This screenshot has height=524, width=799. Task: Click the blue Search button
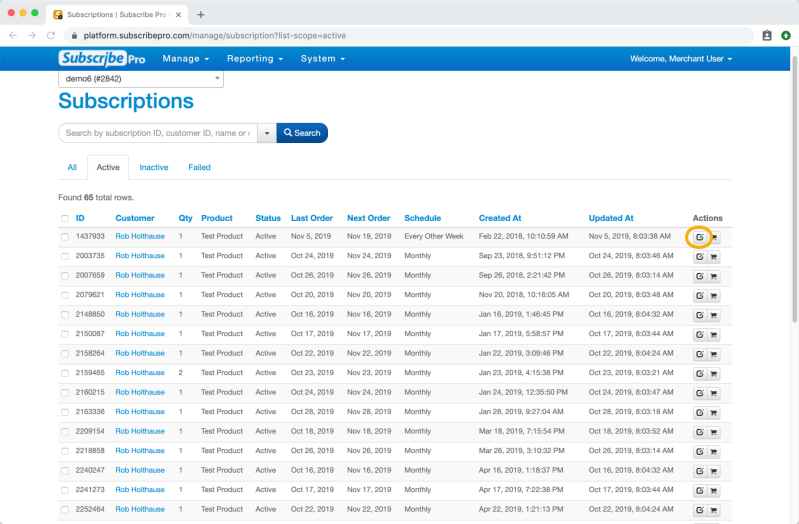(x=302, y=133)
